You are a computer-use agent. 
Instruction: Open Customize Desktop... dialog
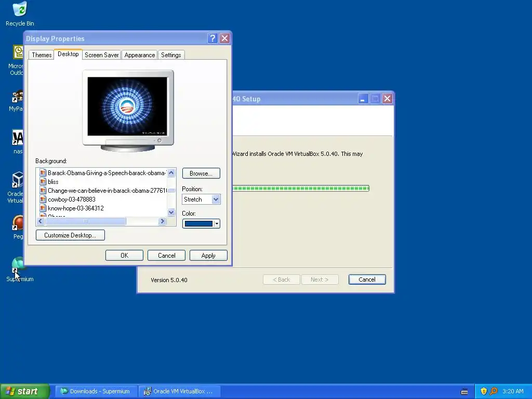(x=70, y=235)
